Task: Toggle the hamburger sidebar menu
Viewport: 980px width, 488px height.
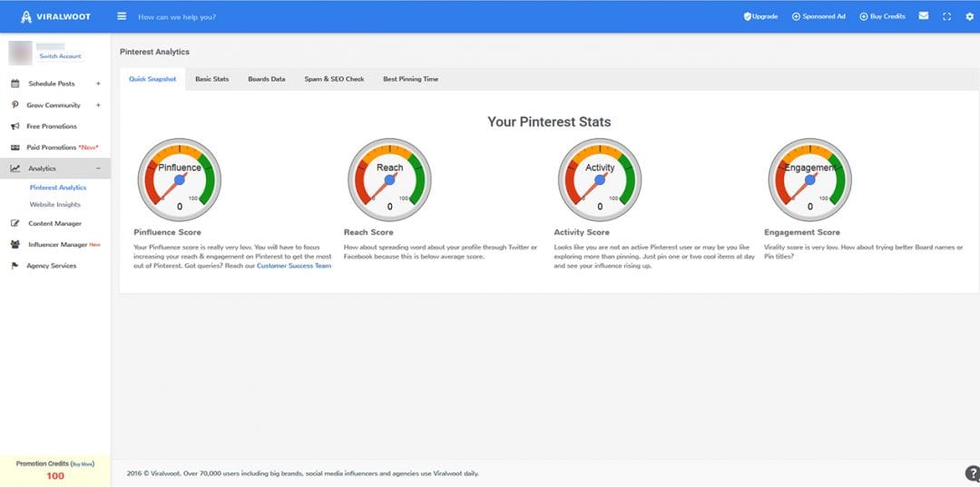Action: (x=122, y=16)
